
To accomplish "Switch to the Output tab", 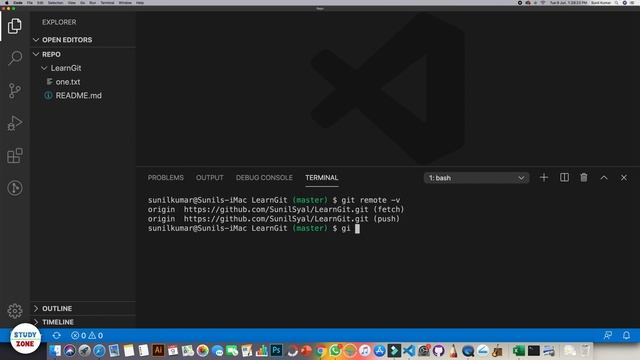I will [x=209, y=178].
